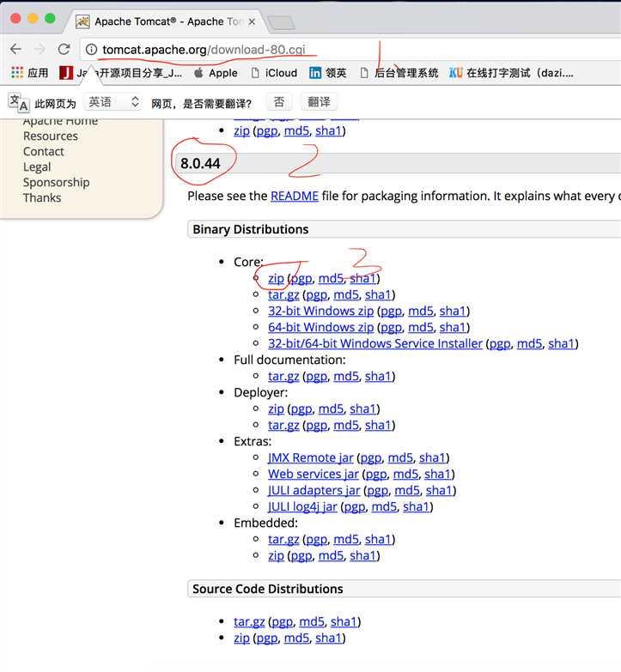This screenshot has width=621, height=672.
Task: Open pgp signature for Core zip
Action: [301, 279]
